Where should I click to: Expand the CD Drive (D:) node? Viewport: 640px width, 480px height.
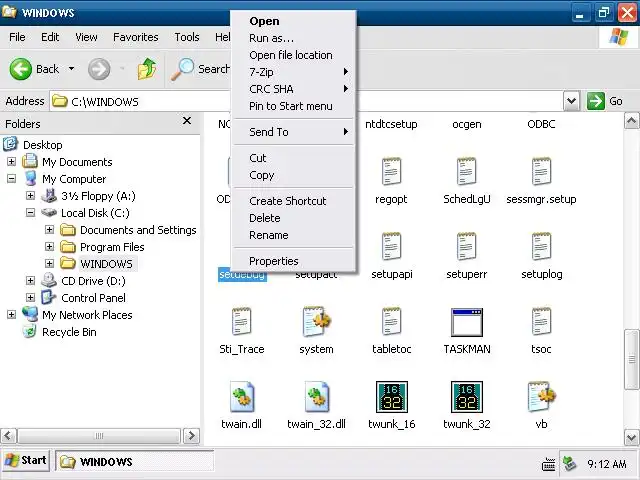point(30,280)
